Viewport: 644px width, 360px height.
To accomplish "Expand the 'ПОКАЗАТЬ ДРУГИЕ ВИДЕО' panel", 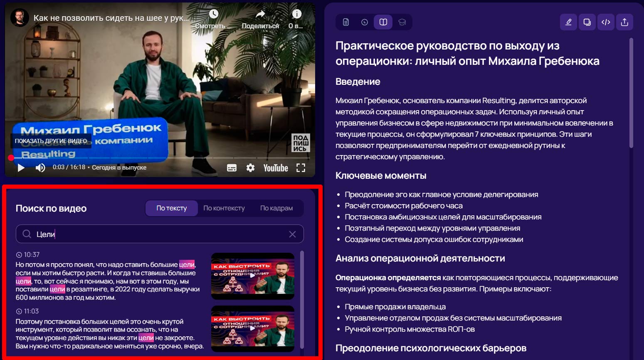I will (51, 141).
